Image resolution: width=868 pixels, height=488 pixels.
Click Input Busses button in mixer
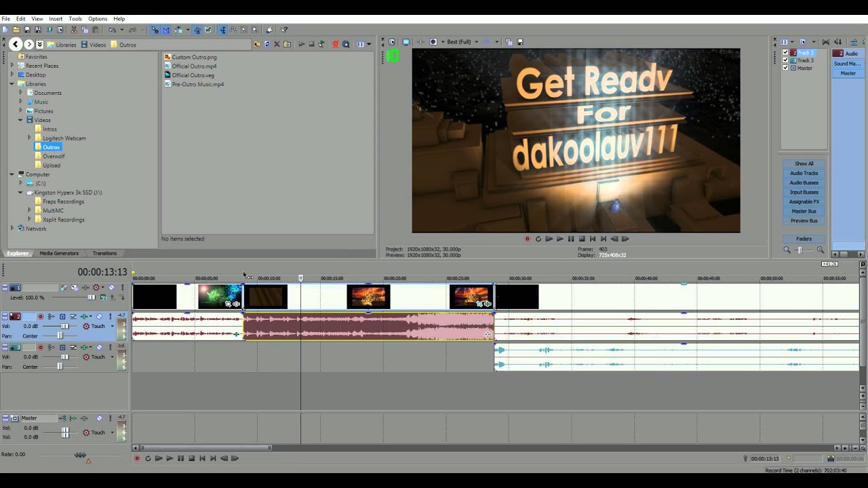804,192
